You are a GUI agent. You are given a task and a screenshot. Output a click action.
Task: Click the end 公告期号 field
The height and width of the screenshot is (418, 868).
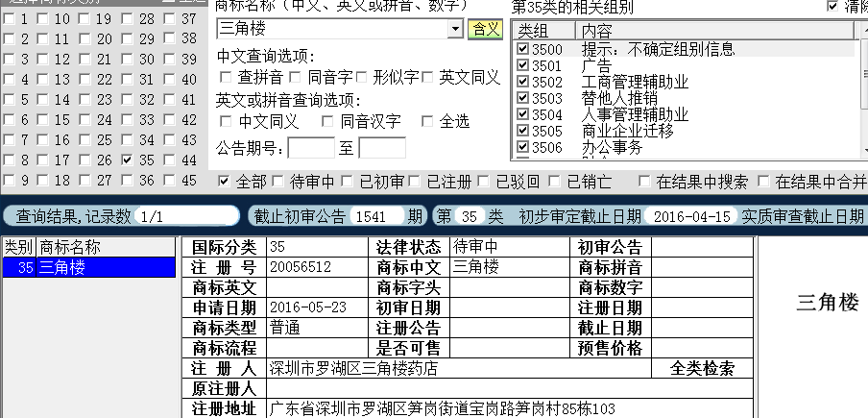point(382,148)
